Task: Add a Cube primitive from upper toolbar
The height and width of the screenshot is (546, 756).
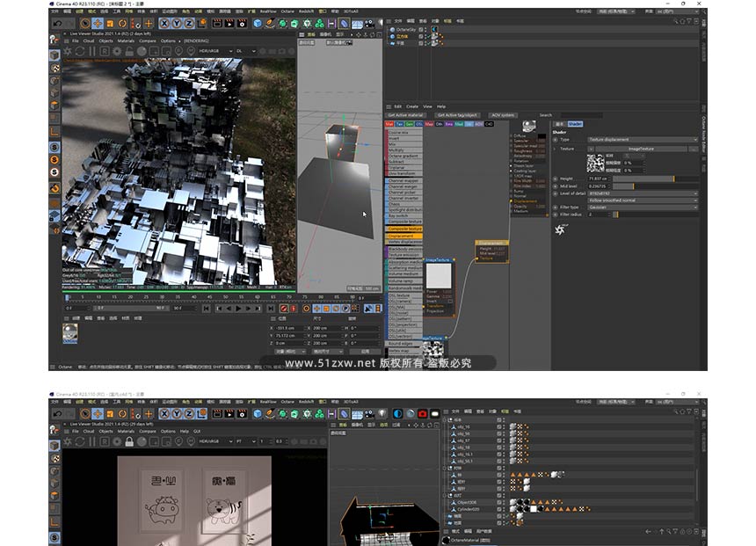Action: (258, 23)
